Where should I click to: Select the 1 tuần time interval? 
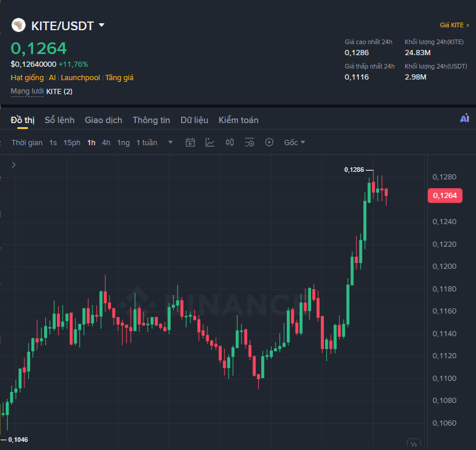[147, 143]
